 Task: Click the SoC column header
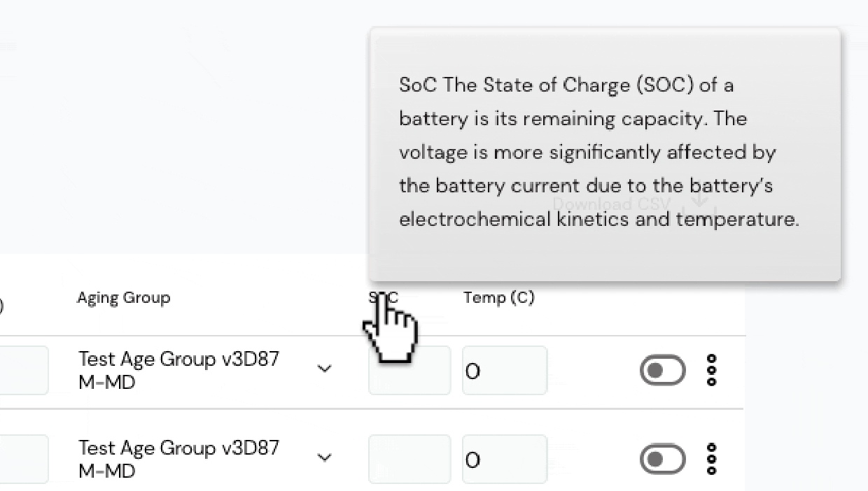pyautogui.click(x=384, y=298)
